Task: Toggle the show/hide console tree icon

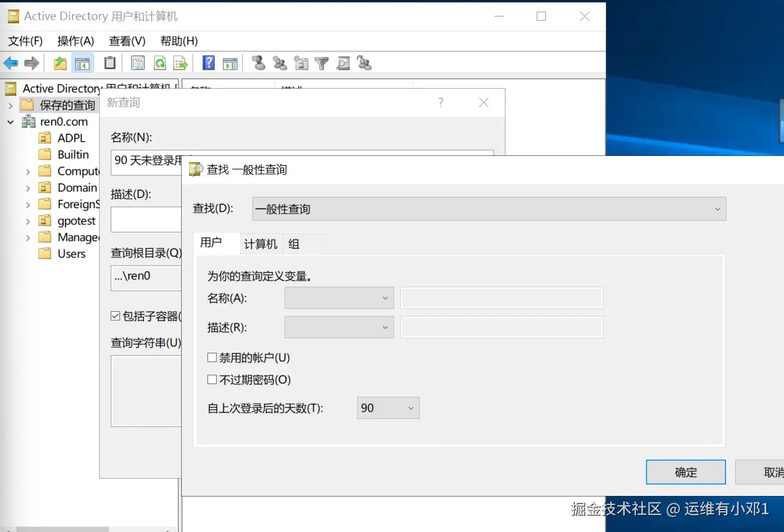Action: (x=82, y=63)
